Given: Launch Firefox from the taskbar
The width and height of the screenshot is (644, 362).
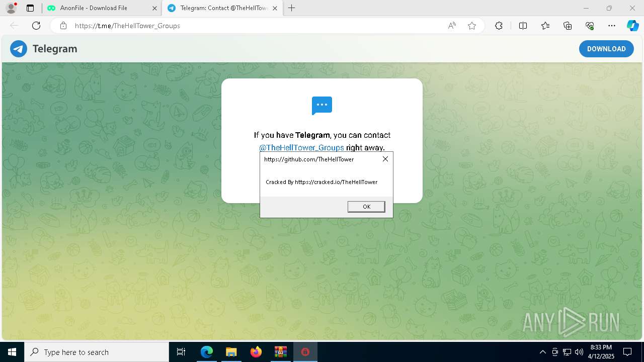Looking at the screenshot, I should point(256,352).
